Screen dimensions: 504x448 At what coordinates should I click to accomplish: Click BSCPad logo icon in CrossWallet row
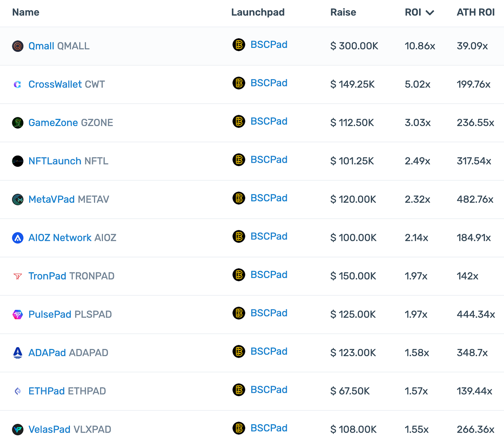pyautogui.click(x=239, y=83)
